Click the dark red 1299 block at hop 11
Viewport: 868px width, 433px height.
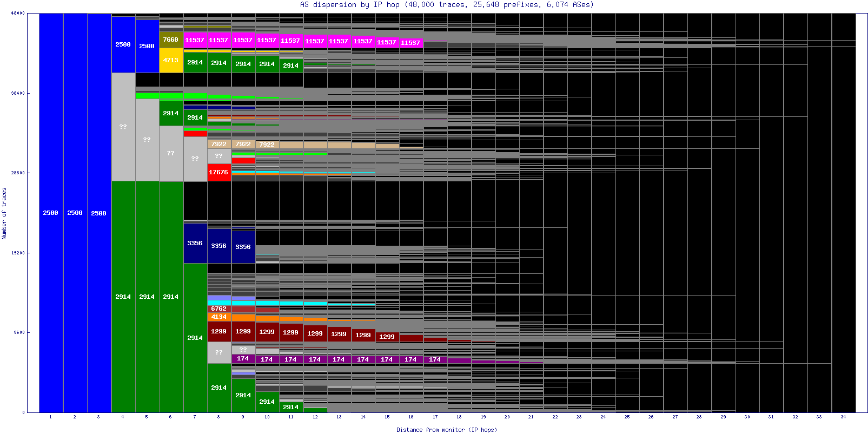[x=291, y=332]
